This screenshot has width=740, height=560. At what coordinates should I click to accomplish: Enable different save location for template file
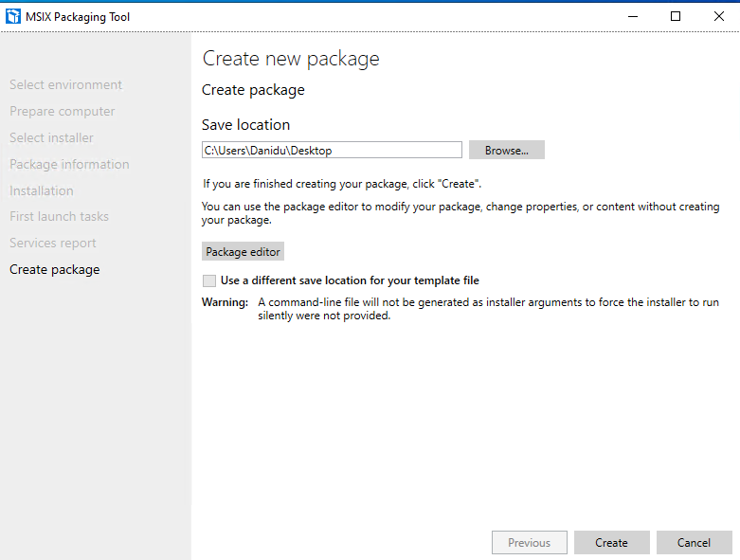click(x=209, y=280)
